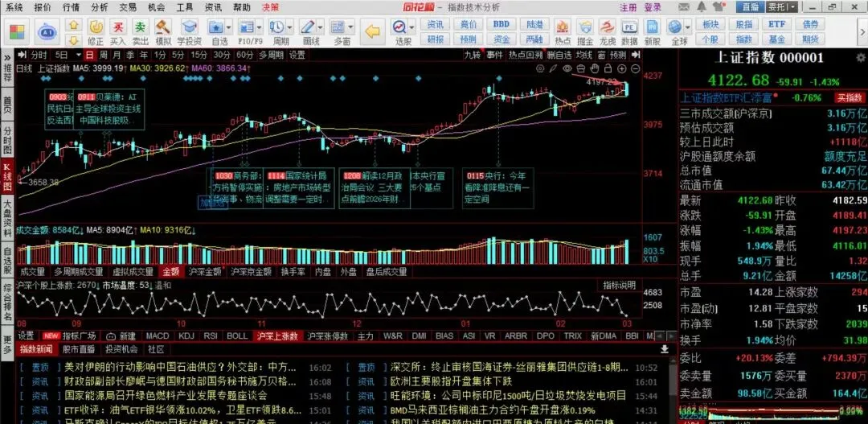Viewport: 868px width, 424px height.
Task: Open the 指标说明 button
Action: (620, 286)
